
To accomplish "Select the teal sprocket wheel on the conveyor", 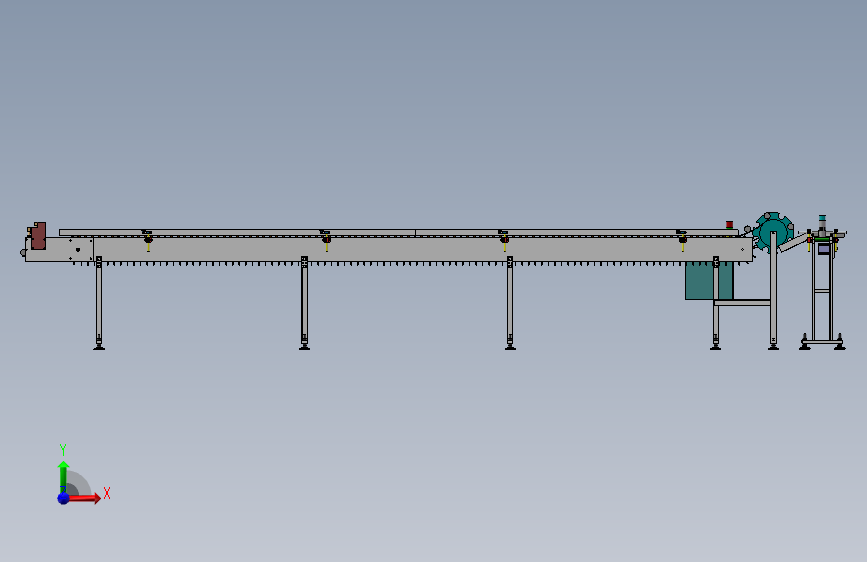I will (x=773, y=231).
